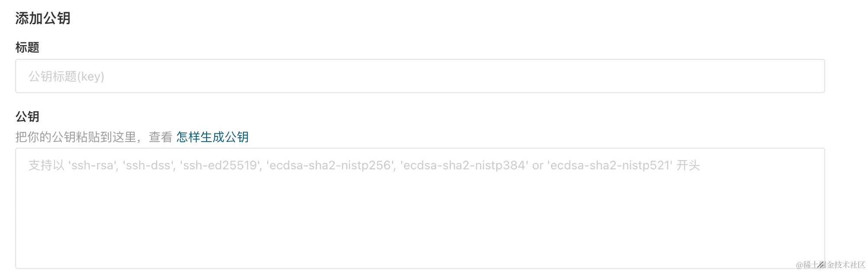Click the 公钥 label above the textarea

(x=27, y=117)
